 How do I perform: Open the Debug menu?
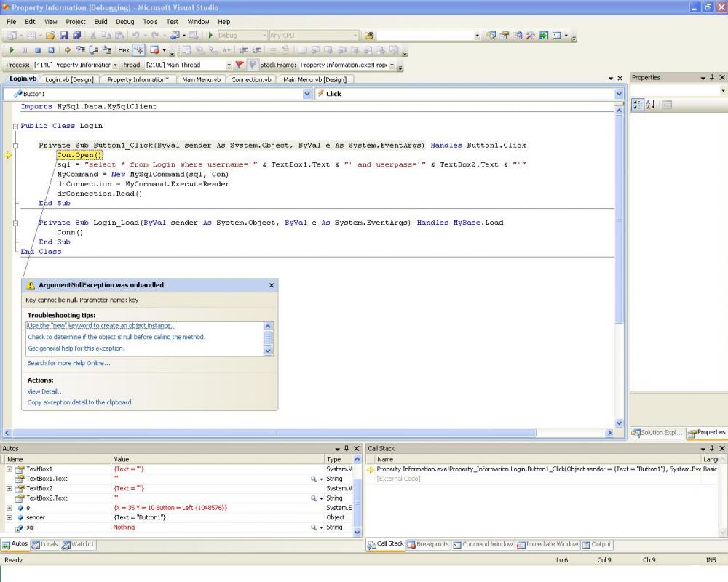point(125,21)
